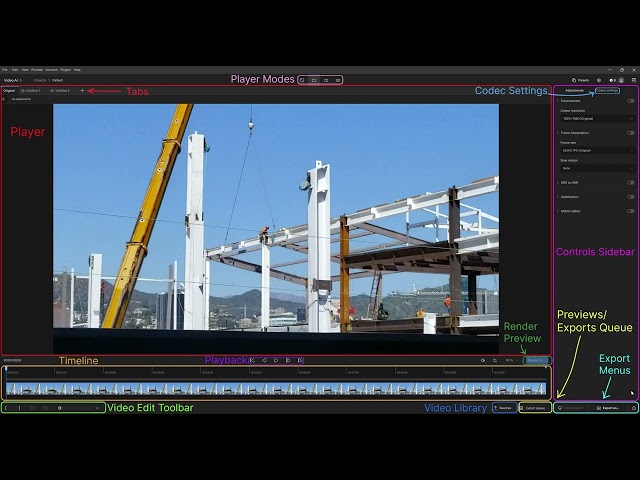The image size is (640, 480).
Task: Open the user account avatar
Action: [x=621, y=80]
